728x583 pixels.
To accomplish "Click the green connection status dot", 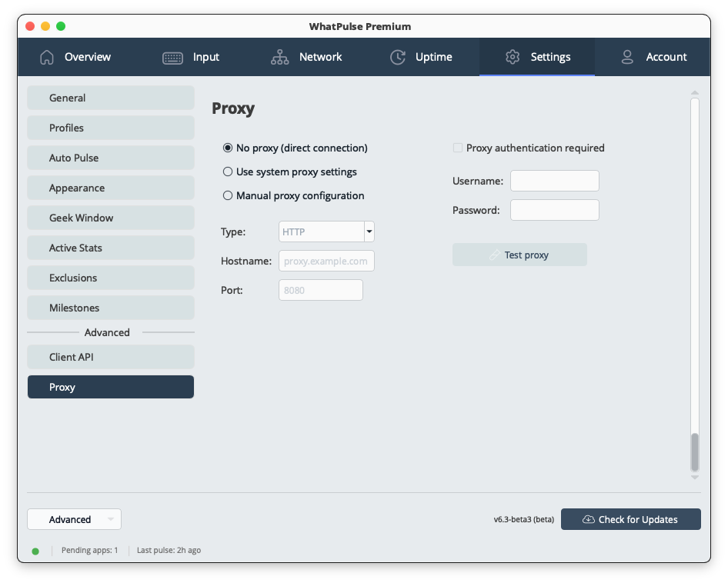I will [x=35, y=551].
